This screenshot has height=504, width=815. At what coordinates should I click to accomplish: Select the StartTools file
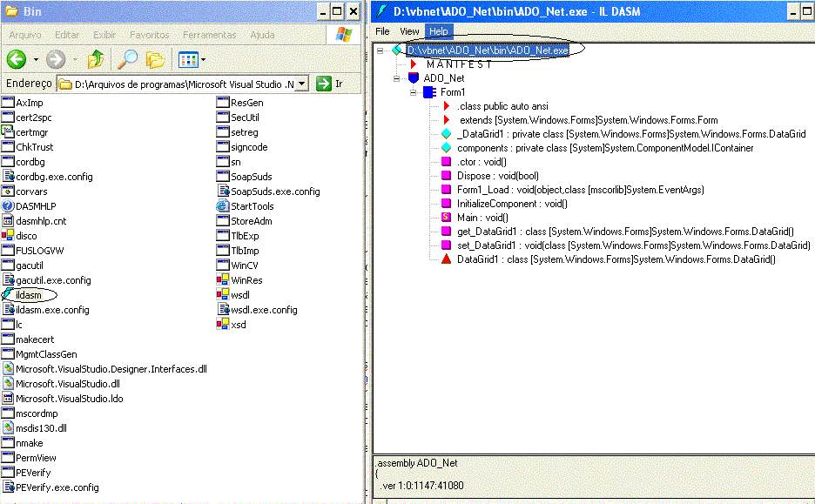245,206
